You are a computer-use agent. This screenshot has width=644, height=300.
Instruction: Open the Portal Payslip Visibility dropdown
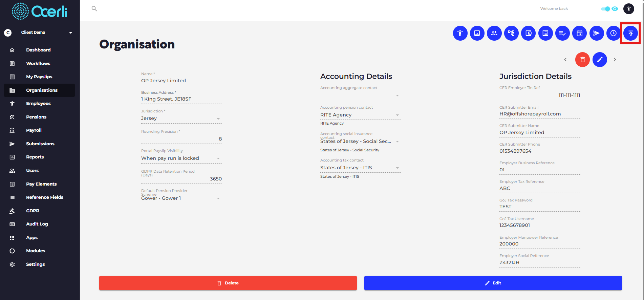(x=181, y=158)
